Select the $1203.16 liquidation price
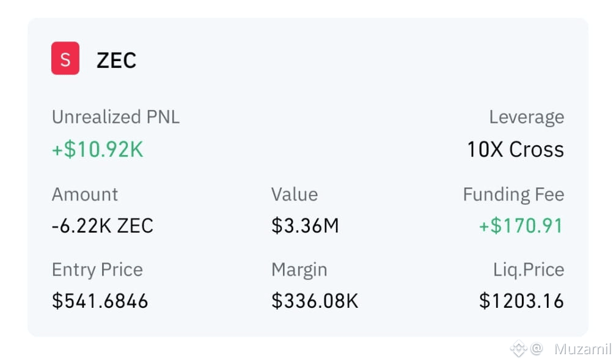 pyautogui.click(x=521, y=301)
